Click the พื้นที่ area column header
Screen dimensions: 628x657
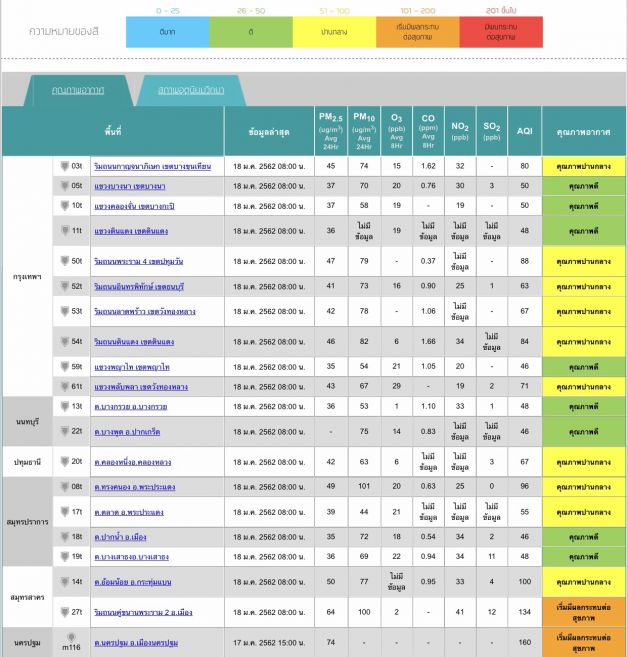[x=113, y=131]
